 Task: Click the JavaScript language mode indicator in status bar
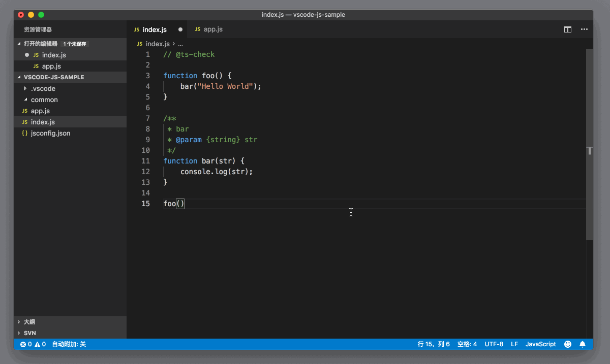[540, 344]
